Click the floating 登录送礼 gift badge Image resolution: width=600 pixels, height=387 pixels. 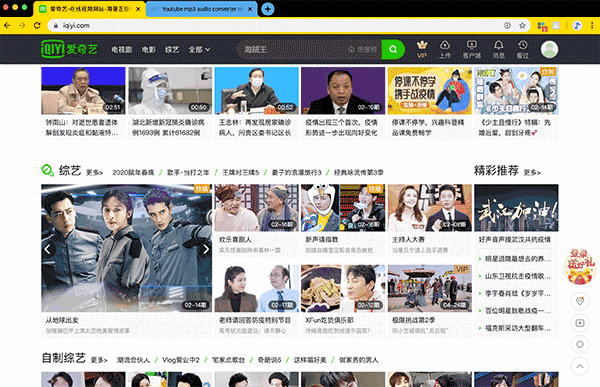580,266
